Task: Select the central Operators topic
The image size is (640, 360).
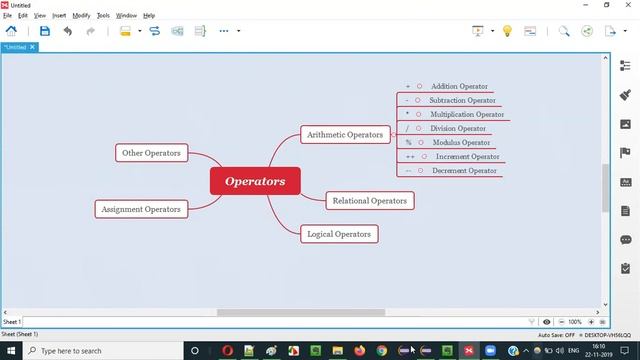Action: [x=256, y=181]
